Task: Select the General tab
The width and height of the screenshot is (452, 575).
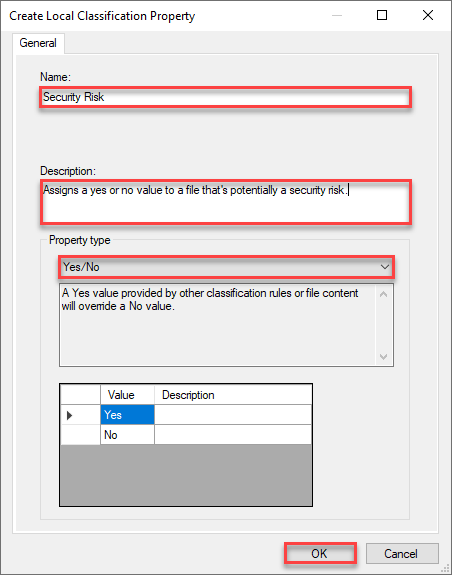Action: [x=38, y=43]
